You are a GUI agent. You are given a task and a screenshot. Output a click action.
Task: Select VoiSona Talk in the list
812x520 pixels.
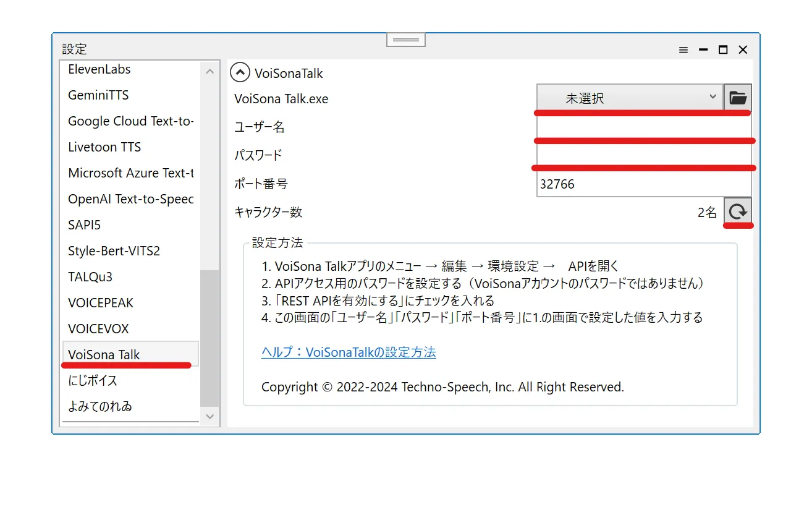click(x=131, y=354)
